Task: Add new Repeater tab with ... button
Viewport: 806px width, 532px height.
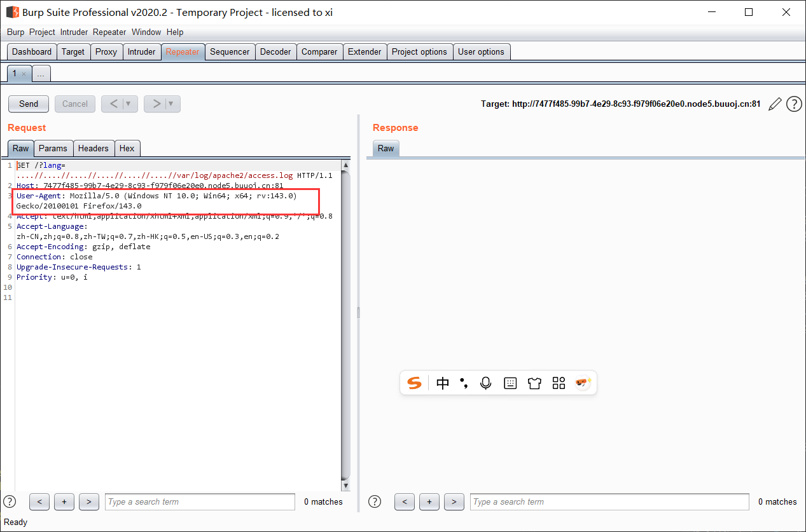Action: tap(41, 74)
